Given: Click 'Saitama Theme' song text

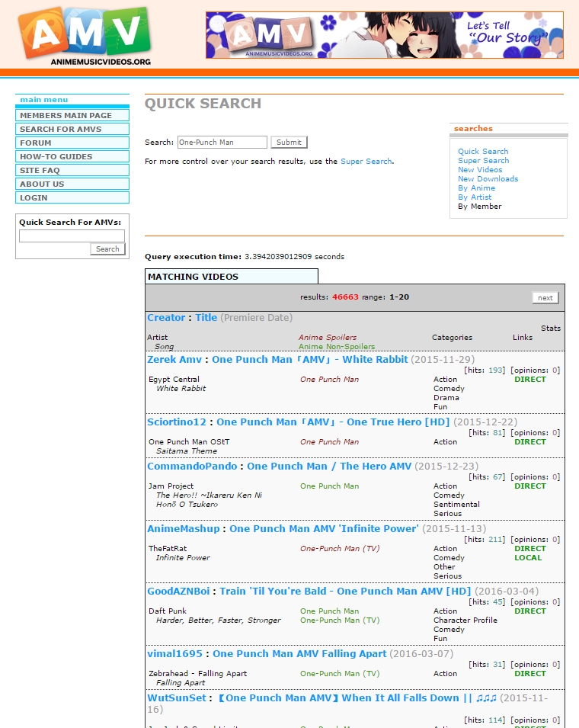Looking at the screenshot, I should pyautogui.click(x=187, y=451).
